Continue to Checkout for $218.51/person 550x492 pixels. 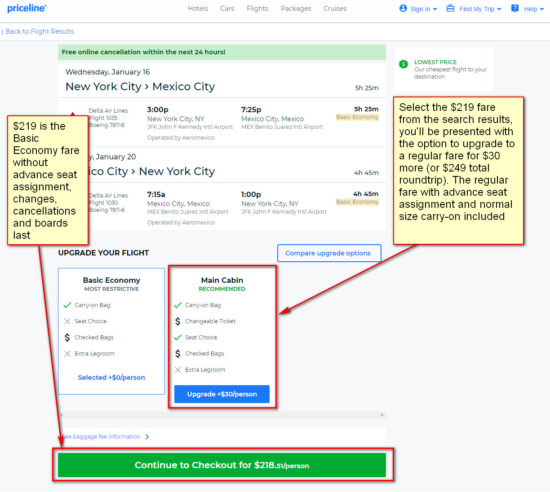click(222, 465)
